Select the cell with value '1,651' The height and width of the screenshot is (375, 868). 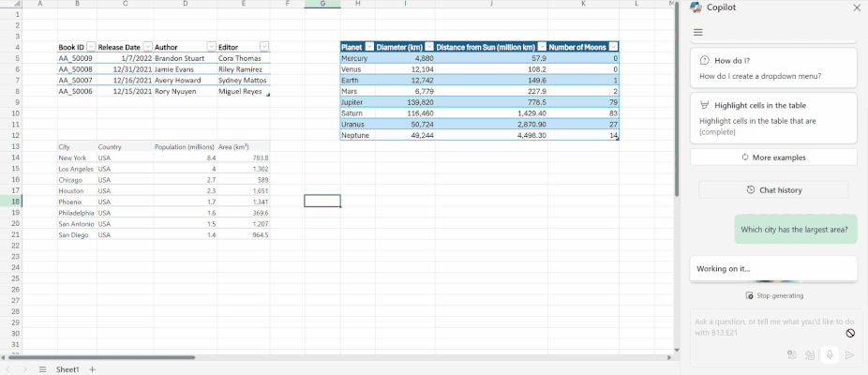click(x=244, y=190)
